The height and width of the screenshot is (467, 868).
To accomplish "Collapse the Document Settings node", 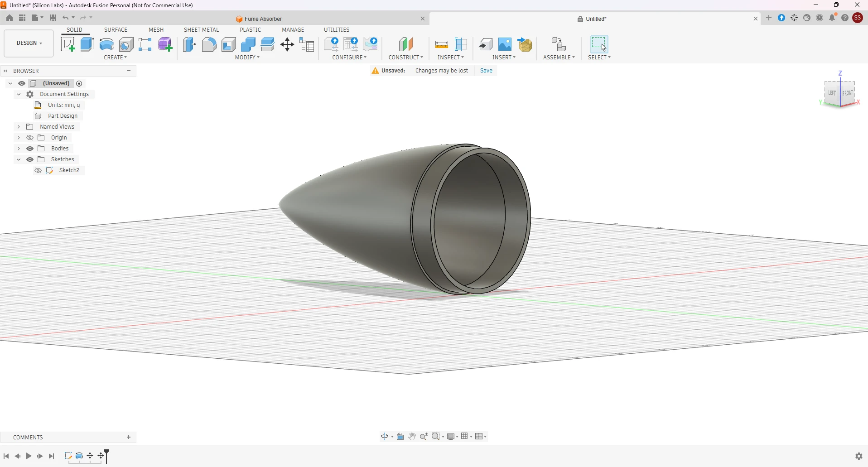I will [19, 94].
